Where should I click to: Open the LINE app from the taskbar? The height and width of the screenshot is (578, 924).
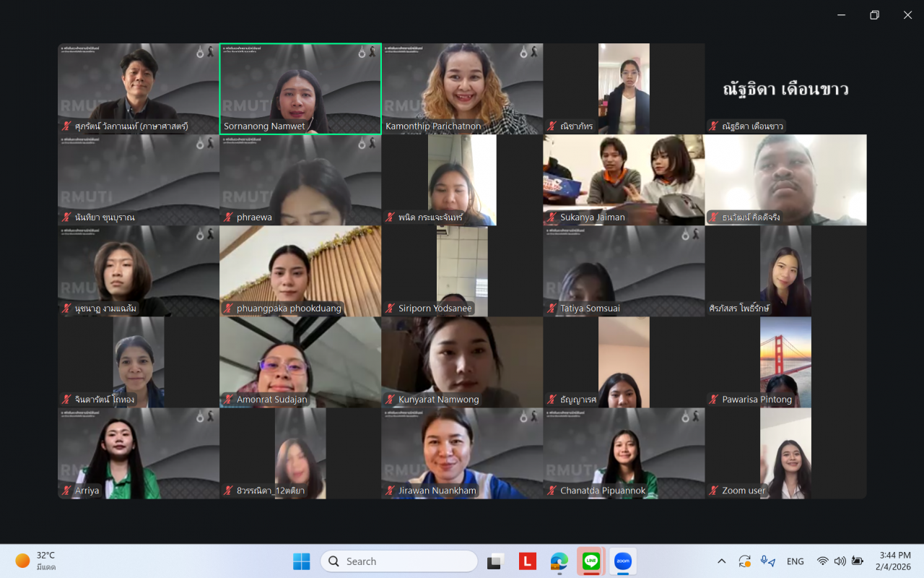tap(591, 561)
